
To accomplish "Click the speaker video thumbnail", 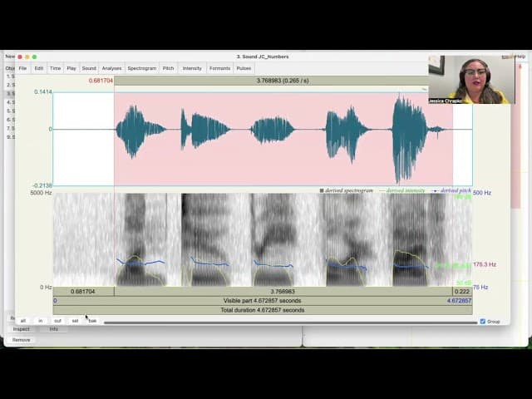I will click(471, 80).
